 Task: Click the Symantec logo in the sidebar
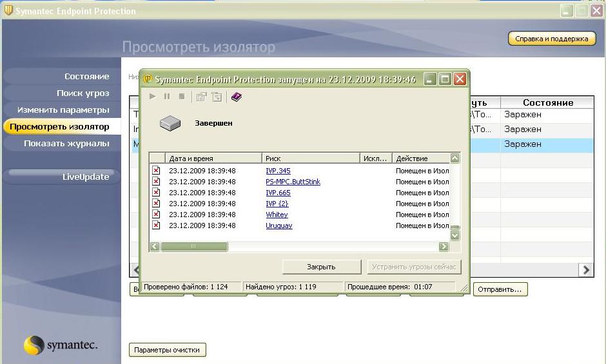pos(61,345)
